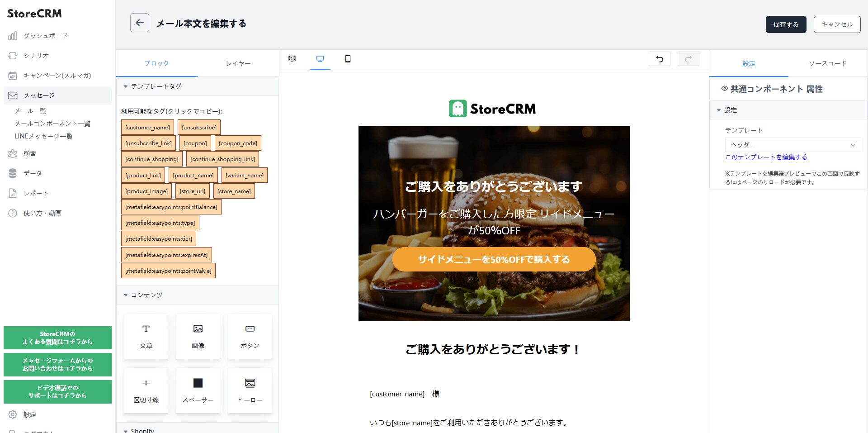Click the redo arrow button
This screenshot has height=433, width=868.
click(x=689, y=59)
